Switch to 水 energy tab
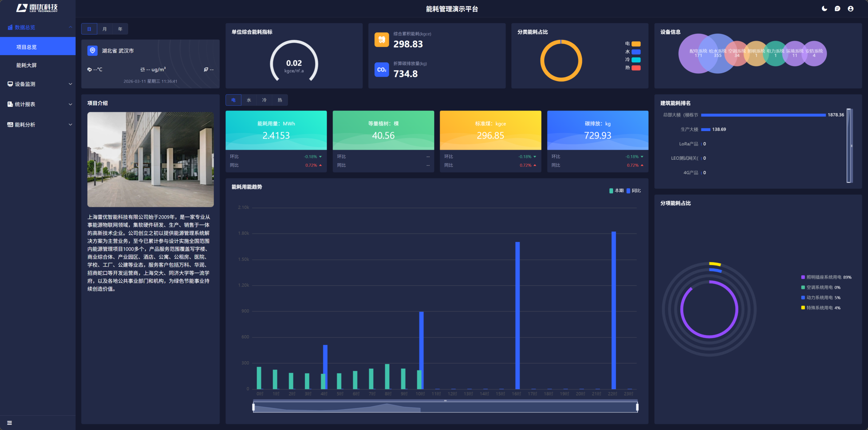This screenshot has height=430, width=868. (x=249, y=100)
